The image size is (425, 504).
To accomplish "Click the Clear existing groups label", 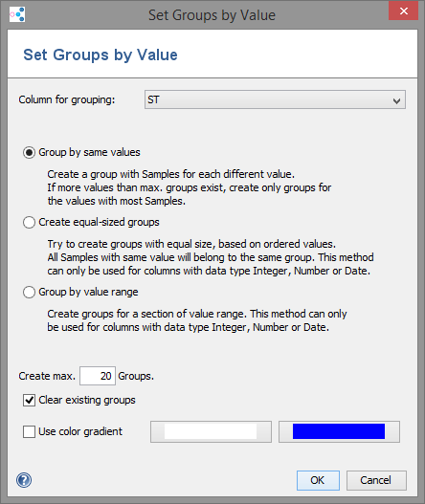I will (x=87, y=400).
